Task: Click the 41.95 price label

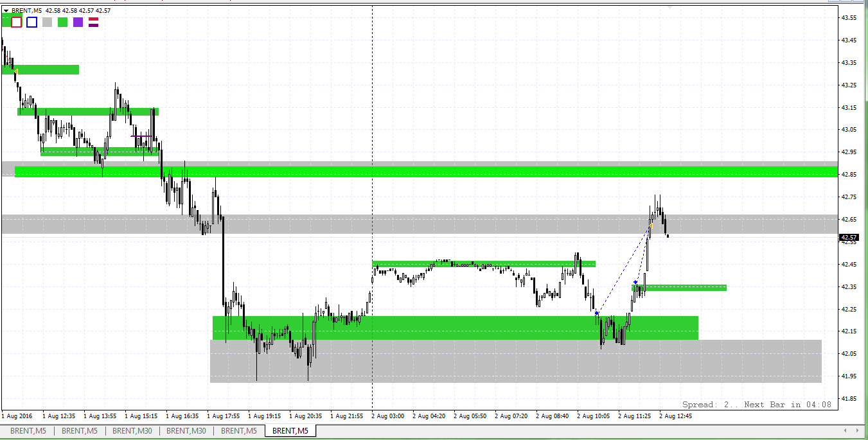Action: pyautogui.click(x=849, y=376)
